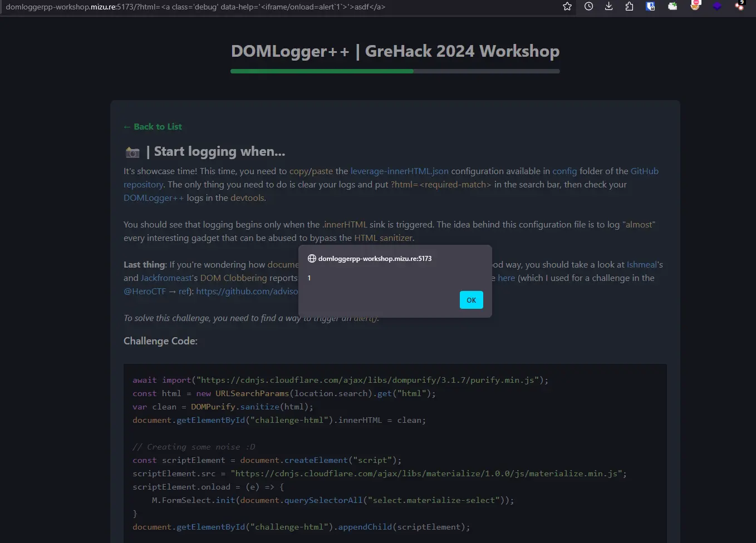Image resolution: width=756 pixels, height=543 pixels.
Task: Click the extension icon with red minus badge
Action: click(x=695, y=6)
